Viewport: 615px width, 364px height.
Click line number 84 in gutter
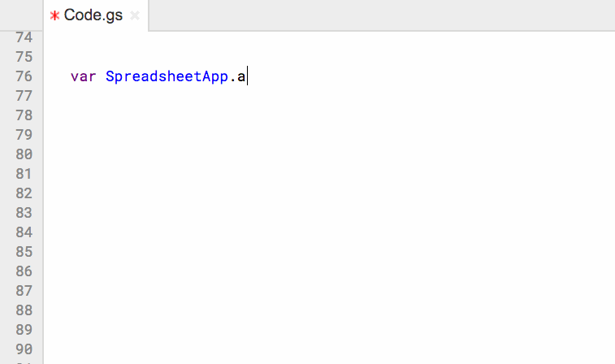point(24,232)
